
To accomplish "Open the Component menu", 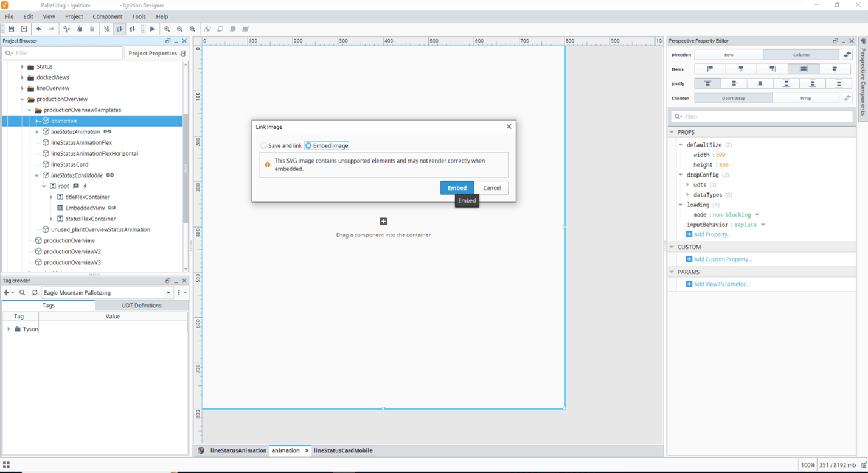I will (x=107, y=16).
